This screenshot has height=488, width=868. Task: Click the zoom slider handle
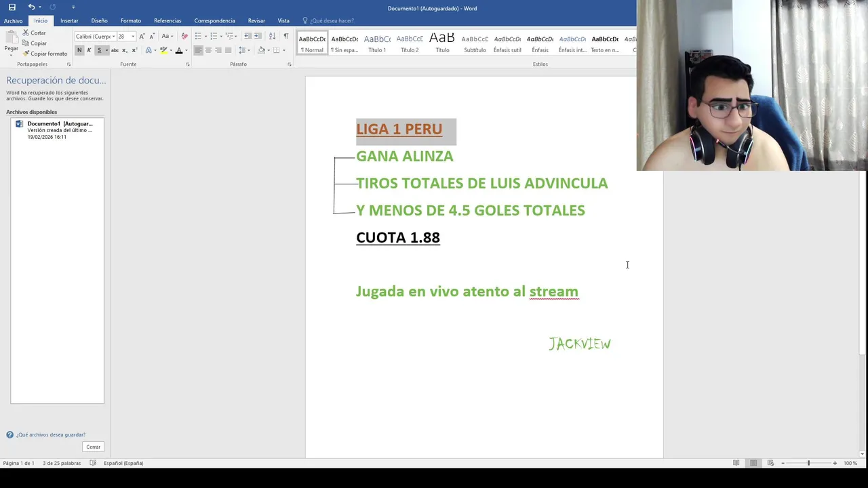(x=808, y=463)
